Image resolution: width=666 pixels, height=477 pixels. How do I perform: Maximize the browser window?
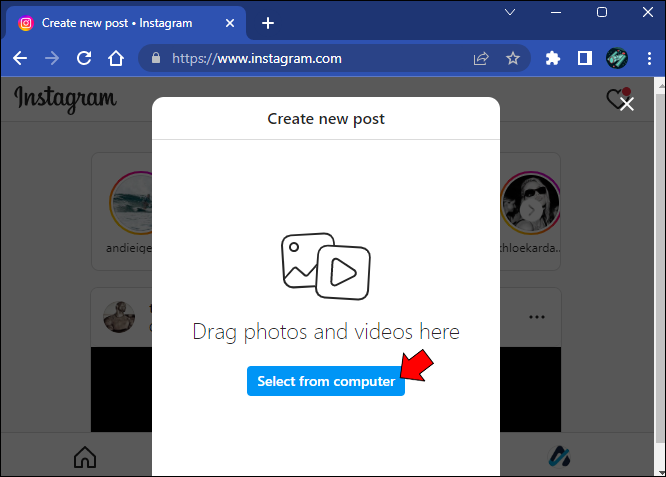pos(602,12)
